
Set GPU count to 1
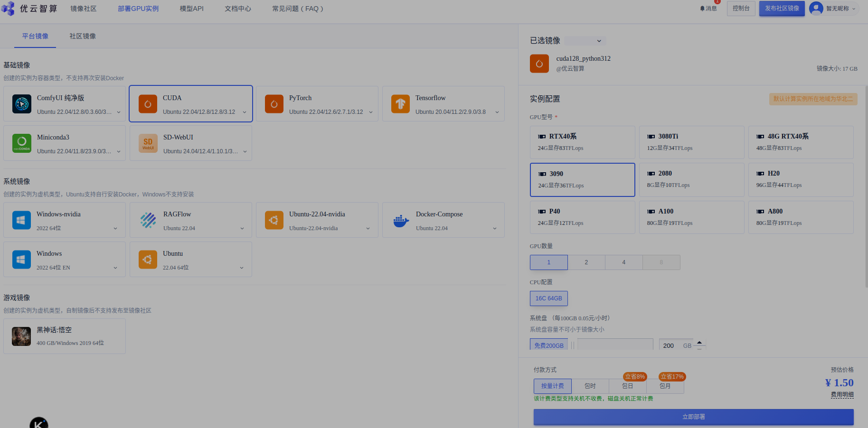tap(548, 262)
